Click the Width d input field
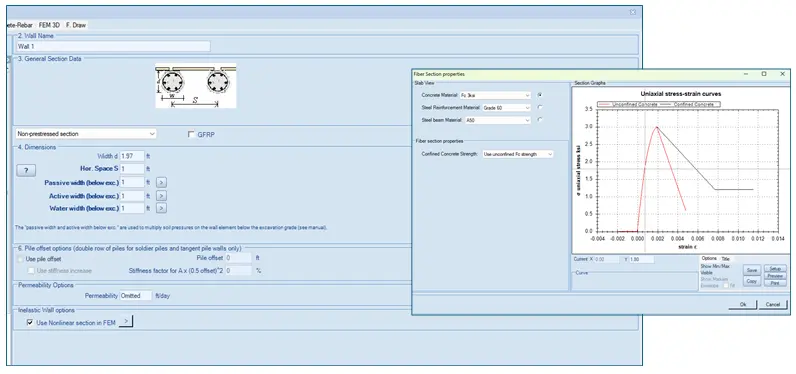The width and height of the screenshot is (796, 374). tap(132, 156)
